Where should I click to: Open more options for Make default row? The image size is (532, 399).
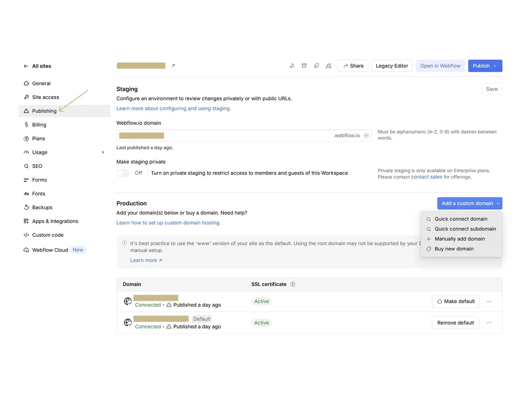(x=489, y=301)
